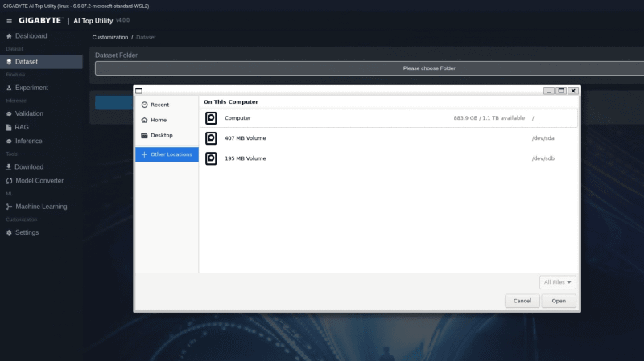Click the 407 MB Volume drive icon

[x=211, y=138]
